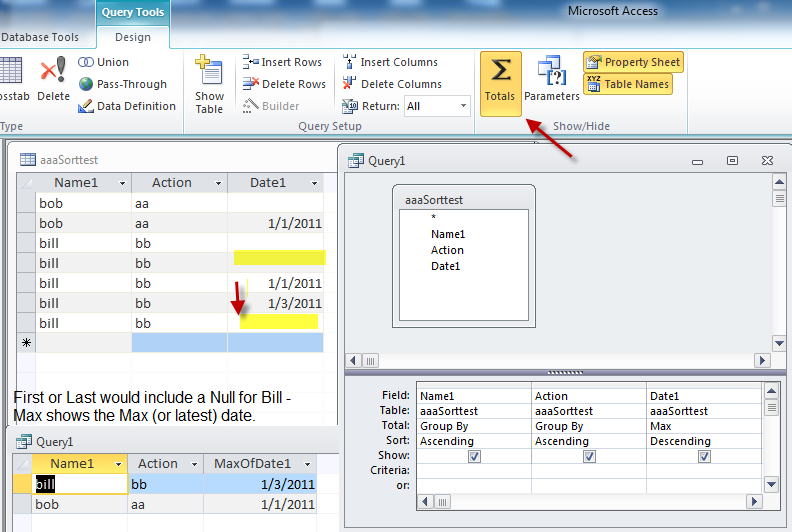Screen dimensions: 792x532
Task: Toggle Show checkbox for Action field
Action: [589, 456]
